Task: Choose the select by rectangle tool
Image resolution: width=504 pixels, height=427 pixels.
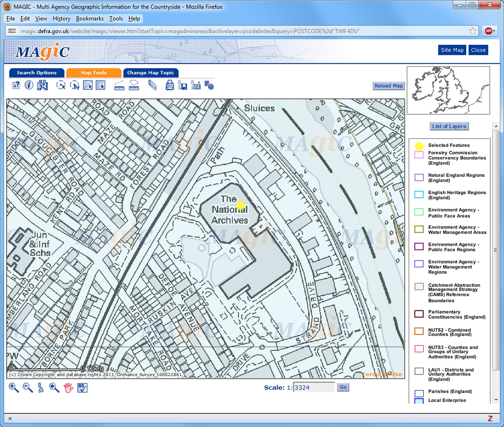Action: point(101,85)
